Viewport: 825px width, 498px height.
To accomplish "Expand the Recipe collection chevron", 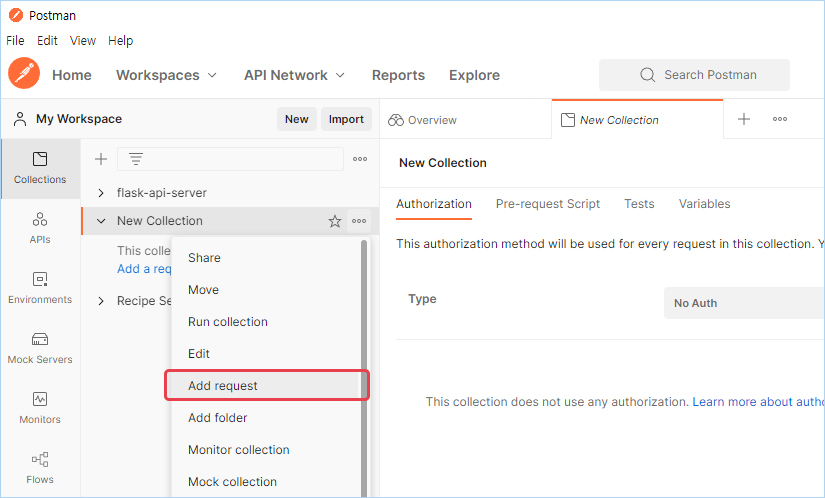I will [x=100, y=301].
